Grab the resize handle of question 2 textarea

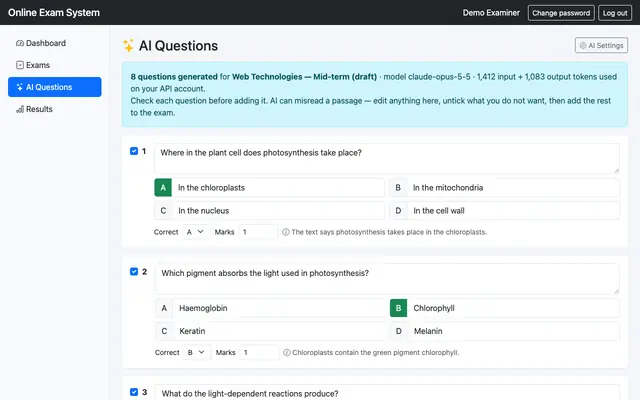(x=616, y=291)
